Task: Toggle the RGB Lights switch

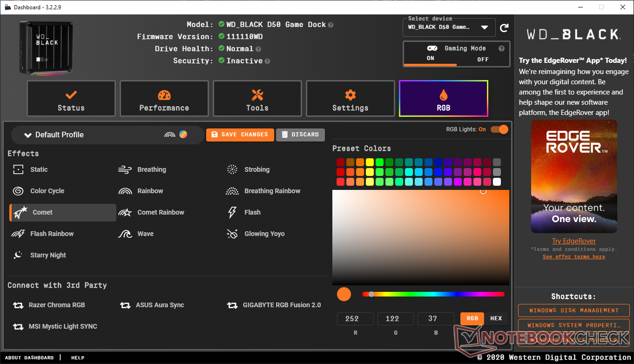Action: [499, 129]
